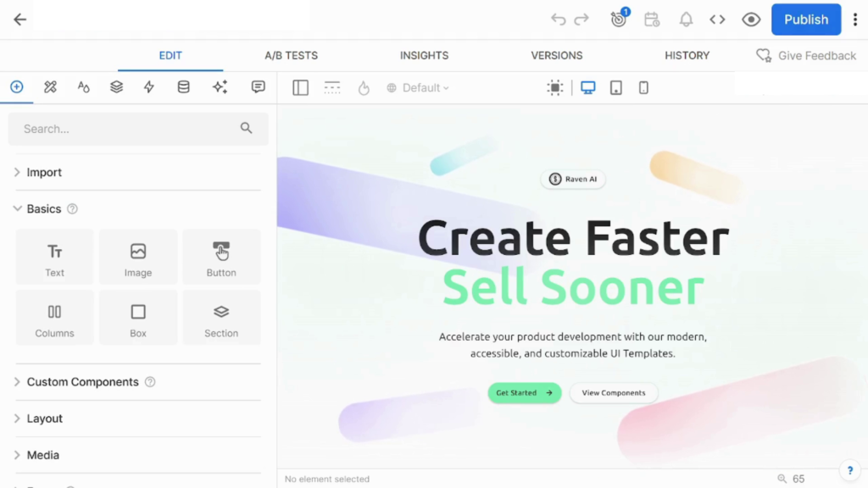Open the data sources database icon
This screenshot has height=488, width=868.
pyautogui.click(x=183, y=87)
